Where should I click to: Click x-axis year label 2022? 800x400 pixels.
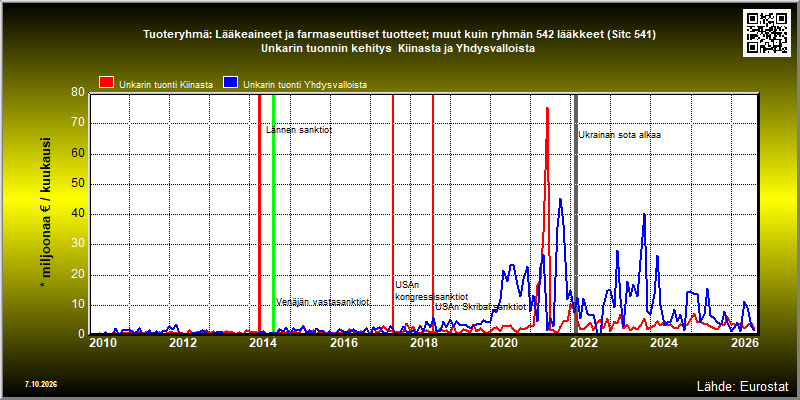click(x=584, y=342)
